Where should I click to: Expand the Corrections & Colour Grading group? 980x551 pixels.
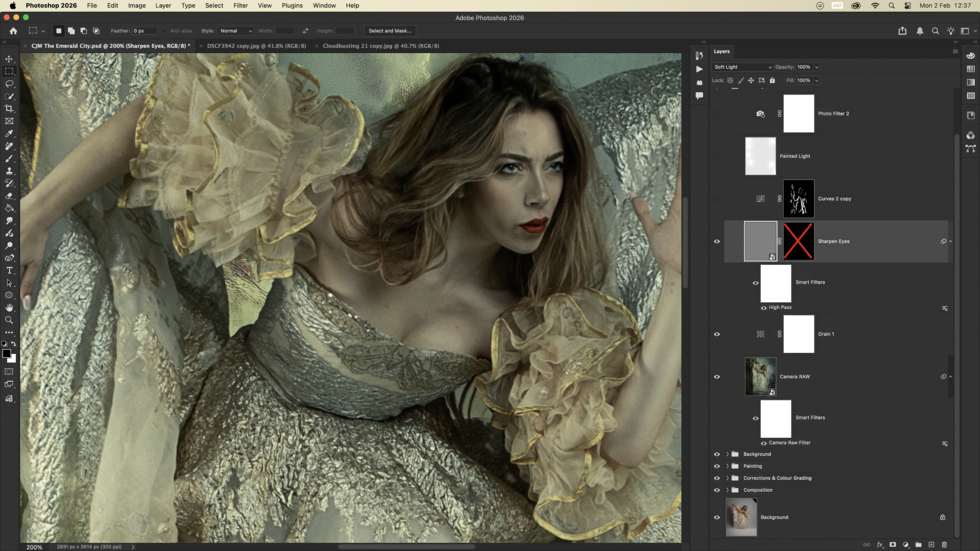tap(727, 478)
